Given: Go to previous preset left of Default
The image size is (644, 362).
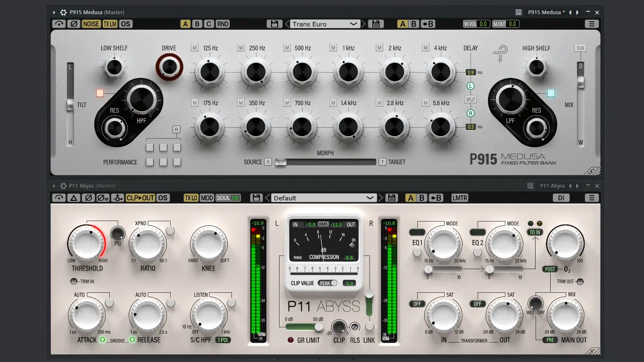Looking at the screenshot, I should (267, 198).
